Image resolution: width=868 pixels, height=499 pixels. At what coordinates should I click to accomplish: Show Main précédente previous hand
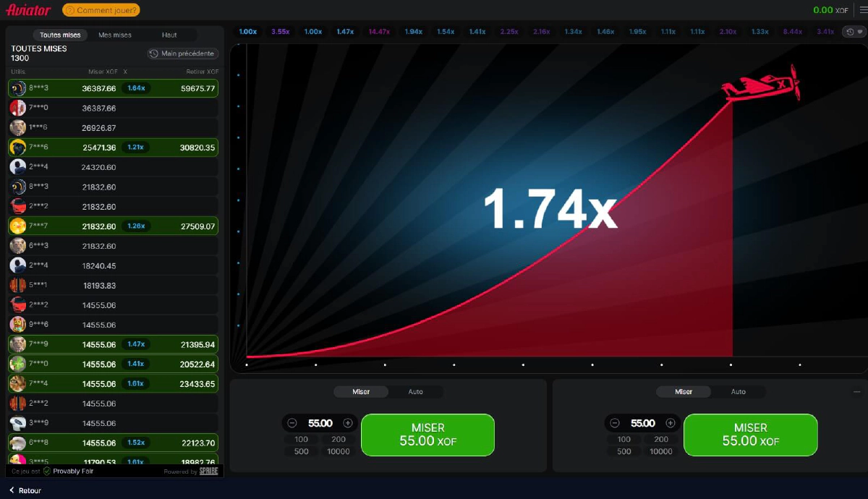183,54
